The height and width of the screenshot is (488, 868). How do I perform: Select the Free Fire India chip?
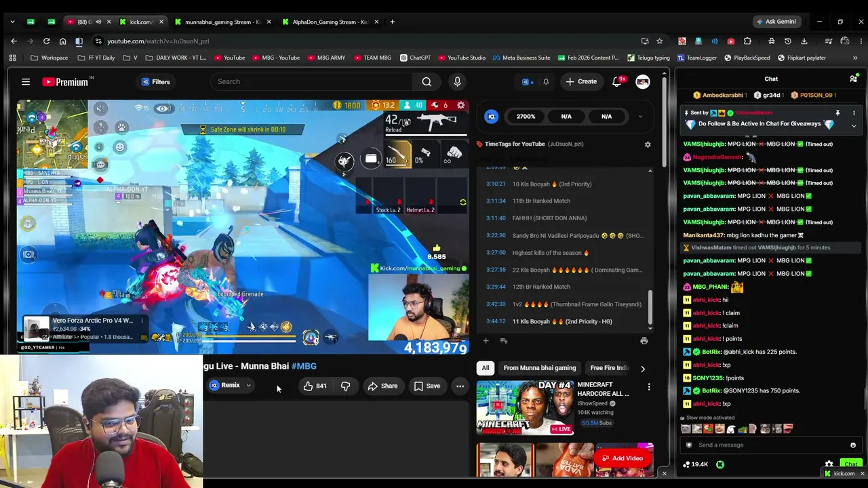coord(609,368)
